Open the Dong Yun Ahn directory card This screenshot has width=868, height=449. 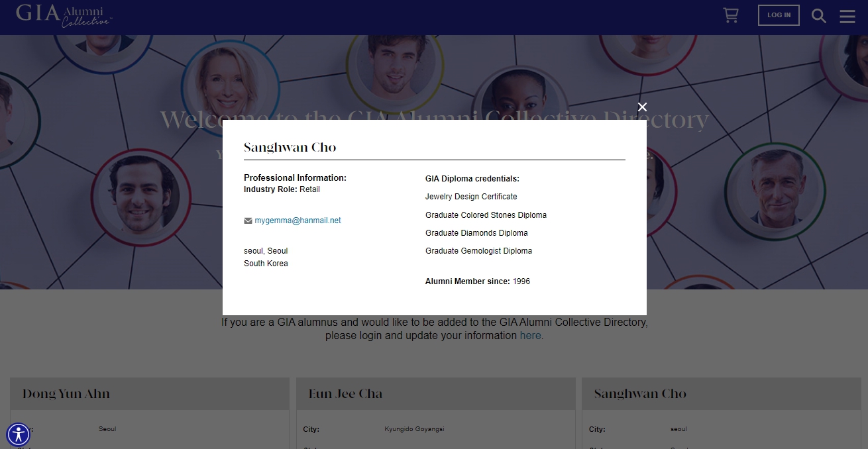(150, 394)
